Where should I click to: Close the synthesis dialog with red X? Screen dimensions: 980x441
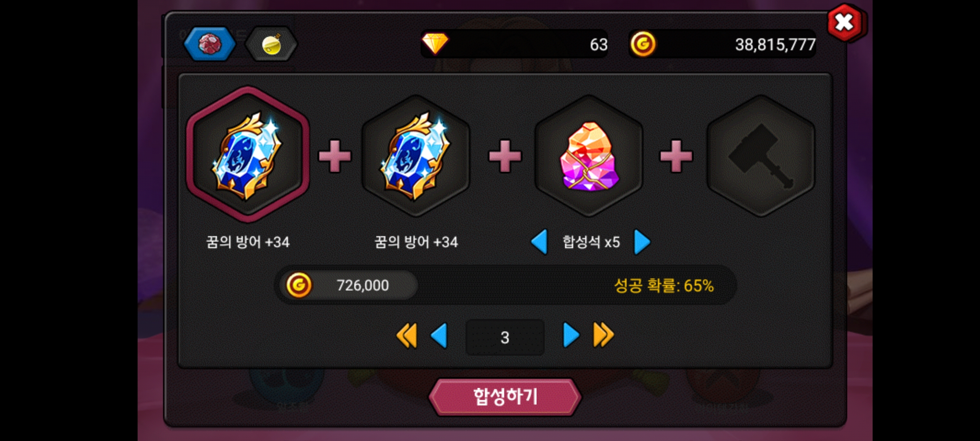[x=844, y=22]
